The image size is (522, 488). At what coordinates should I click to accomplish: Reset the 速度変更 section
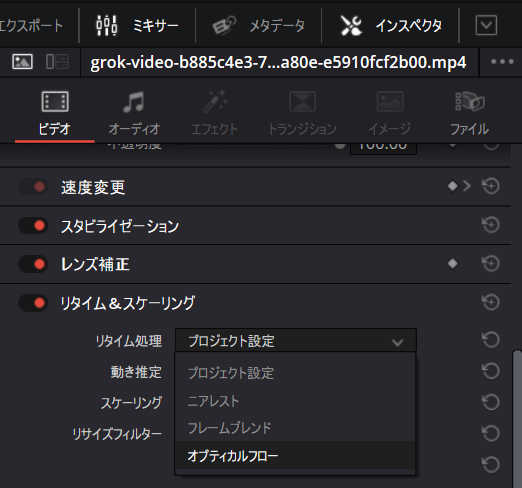(x=491, y=186)
